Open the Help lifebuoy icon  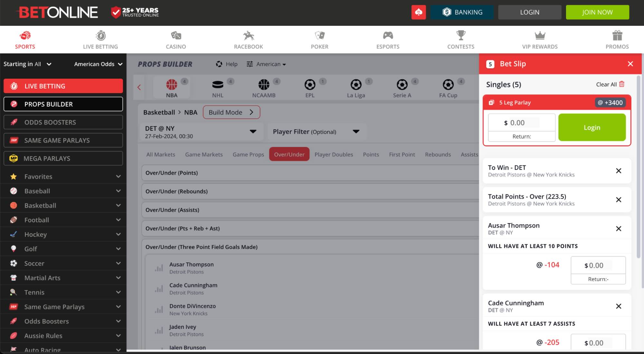219,64
